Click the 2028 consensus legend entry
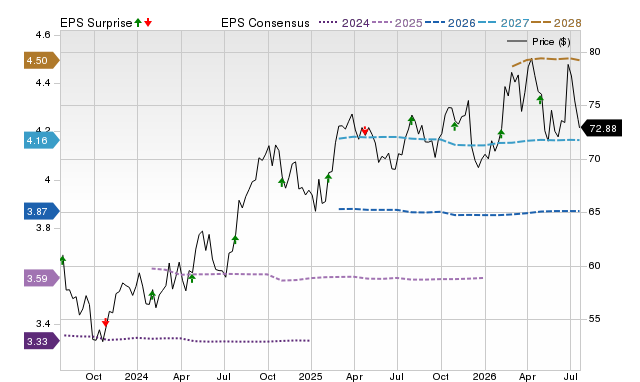Viewport: 640px width, 382px height. point(556,23)
